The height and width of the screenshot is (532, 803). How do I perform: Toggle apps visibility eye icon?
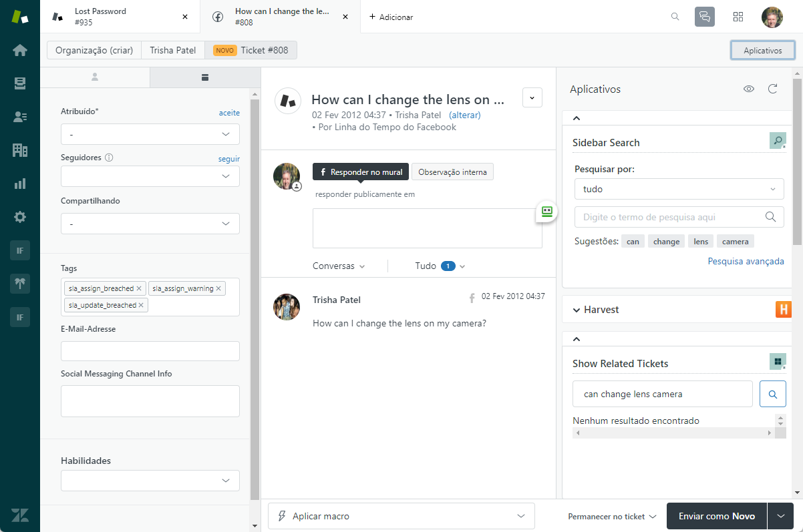click(749, 89)
